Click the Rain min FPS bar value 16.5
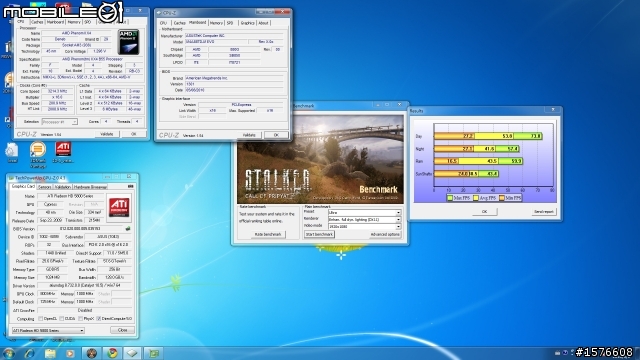 pyautogui.click(x=452, y=161)
